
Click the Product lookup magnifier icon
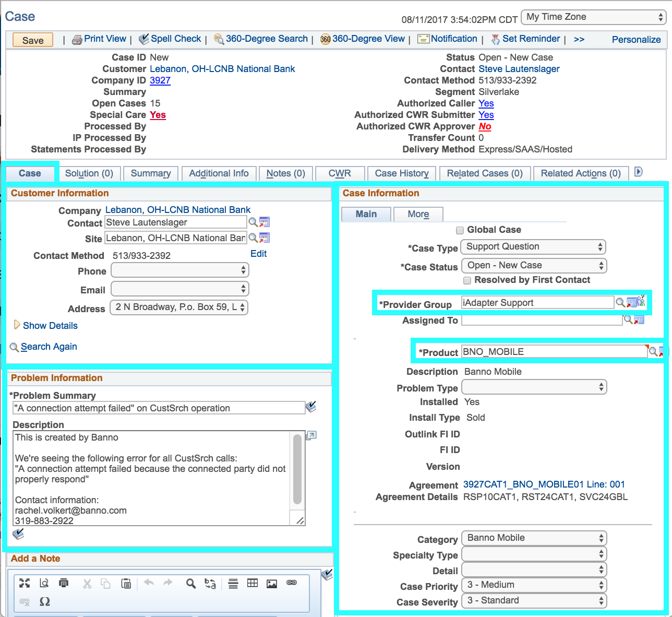point(653,352)
